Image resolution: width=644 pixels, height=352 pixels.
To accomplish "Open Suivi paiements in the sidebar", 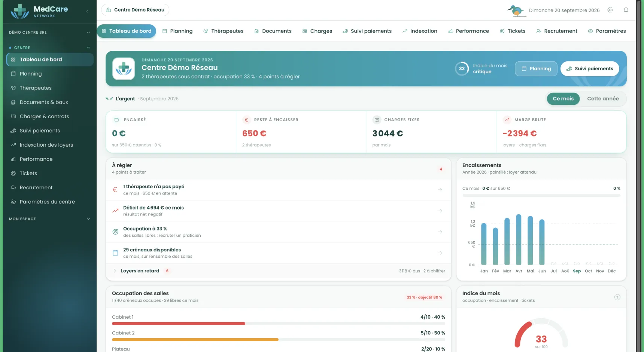I will point(50,131).
